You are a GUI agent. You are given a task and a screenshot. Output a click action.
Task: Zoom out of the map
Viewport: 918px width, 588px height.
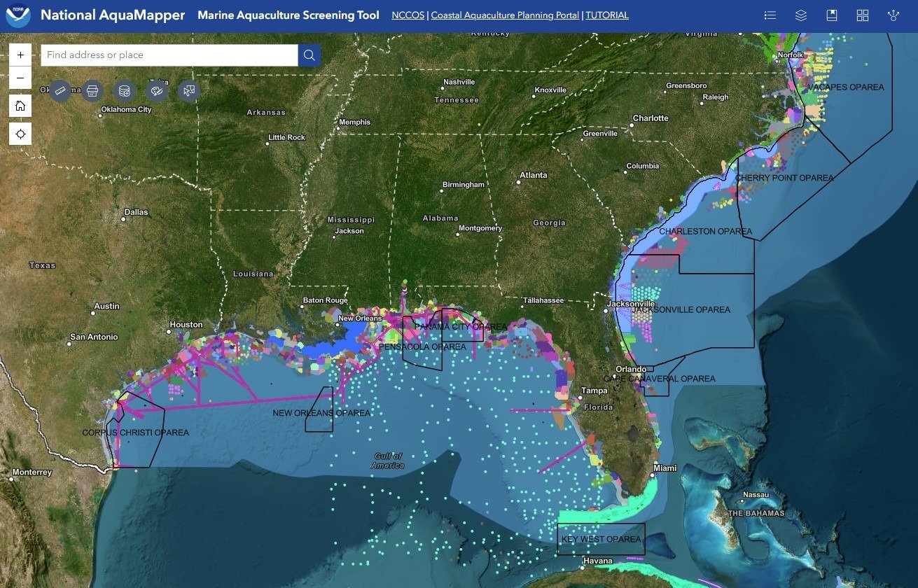pyautogui.click(x=20, y=78)
